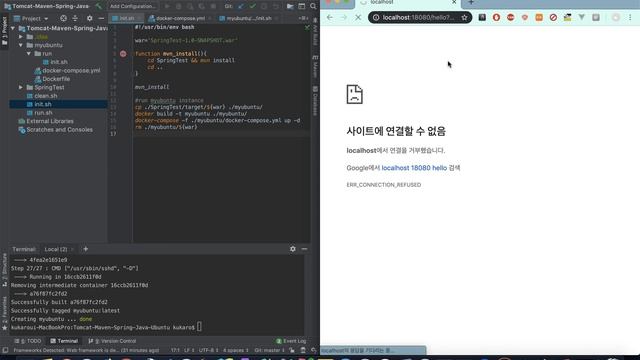Screen dimensions: 640x360
Task: Click the UTF-8 encoding status widget
Action: click(208, 350)
